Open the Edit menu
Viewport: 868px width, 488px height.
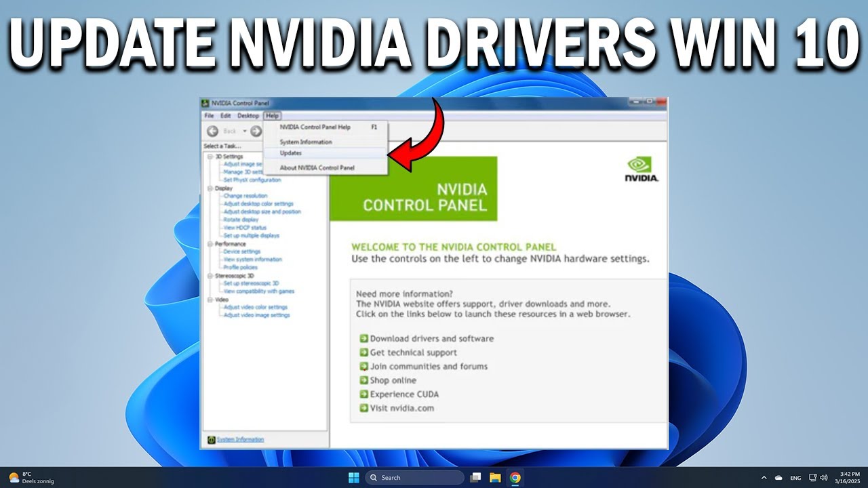click(225, 116)
